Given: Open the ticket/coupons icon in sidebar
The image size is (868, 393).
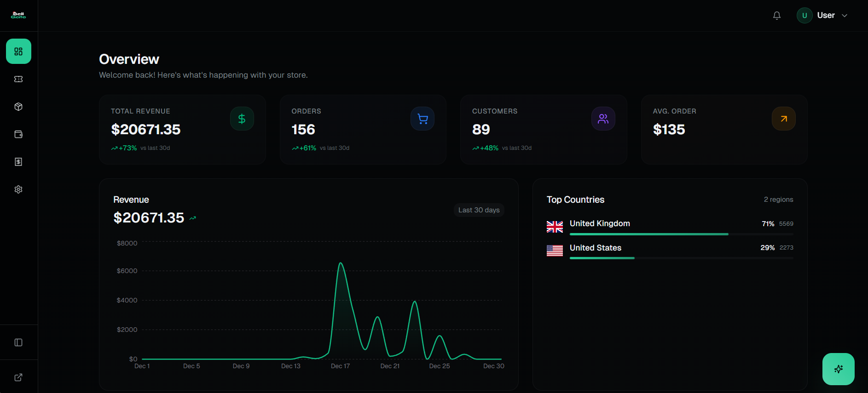Looking at the screenshot, I should pos(18,79).
